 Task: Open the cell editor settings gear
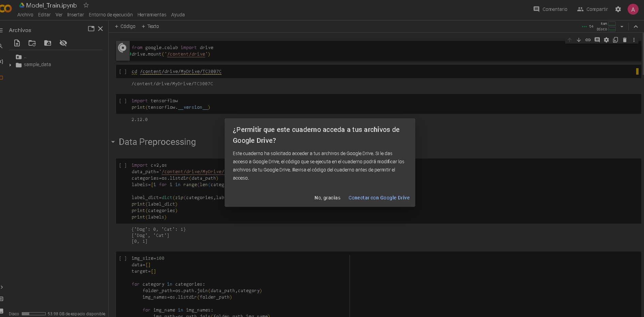(606, 40)
